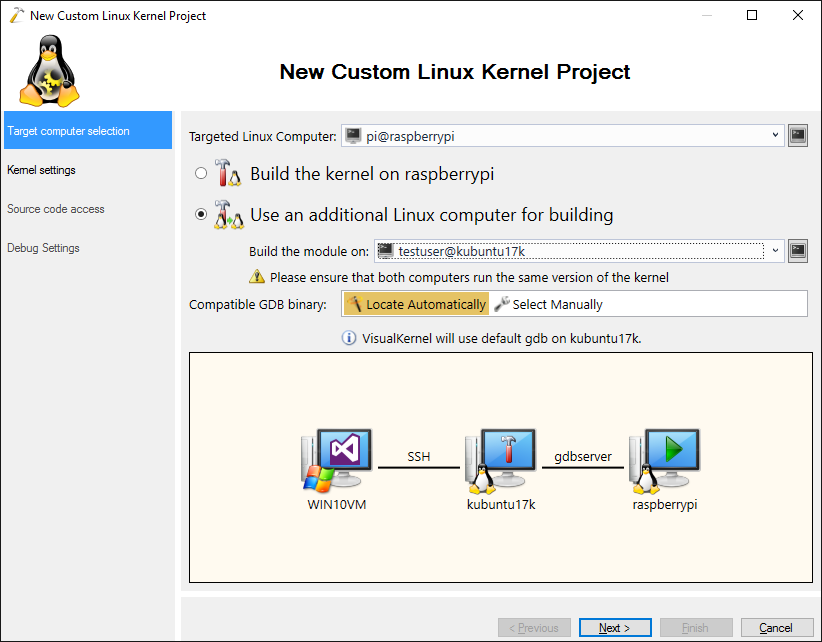The image size is (822, 642).
Task: Click the warning triangle icon
Action: tap(256, 277)
